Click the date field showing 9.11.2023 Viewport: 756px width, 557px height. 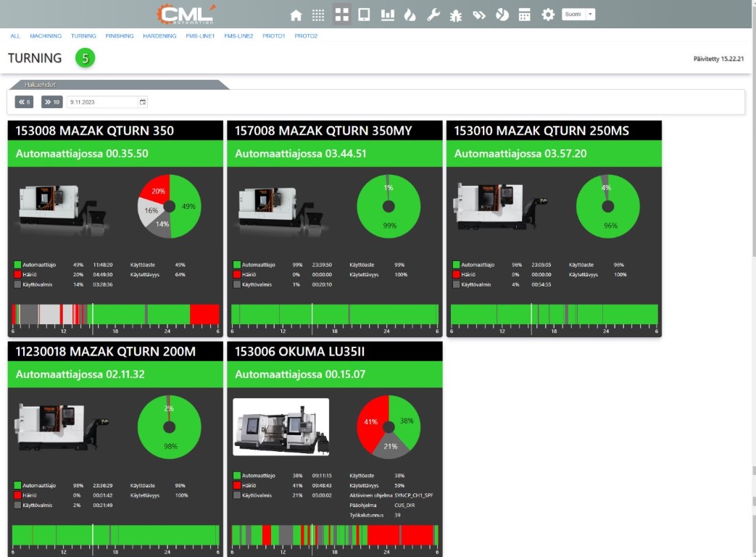pos(101,102)
